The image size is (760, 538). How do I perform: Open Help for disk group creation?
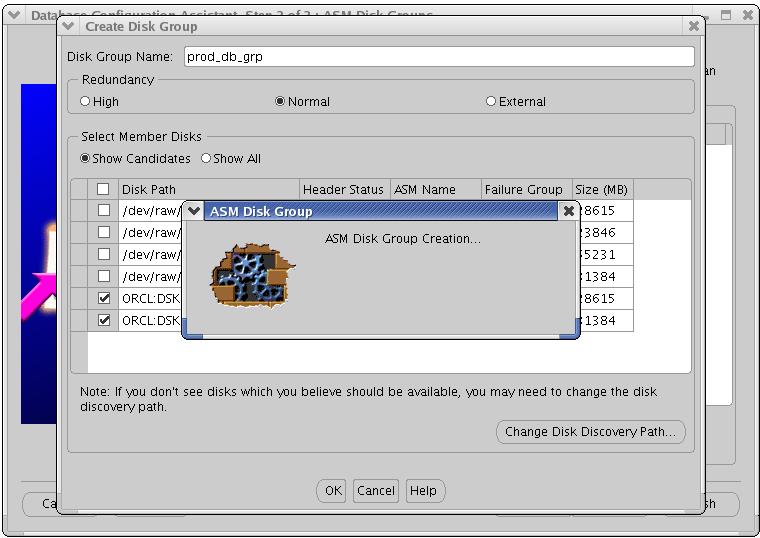(x=423, y=490)
